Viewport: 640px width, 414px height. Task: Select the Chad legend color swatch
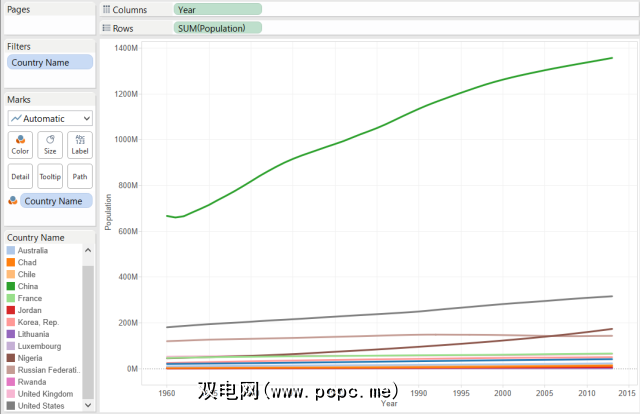pyautogui.click(x=11, y=262)
